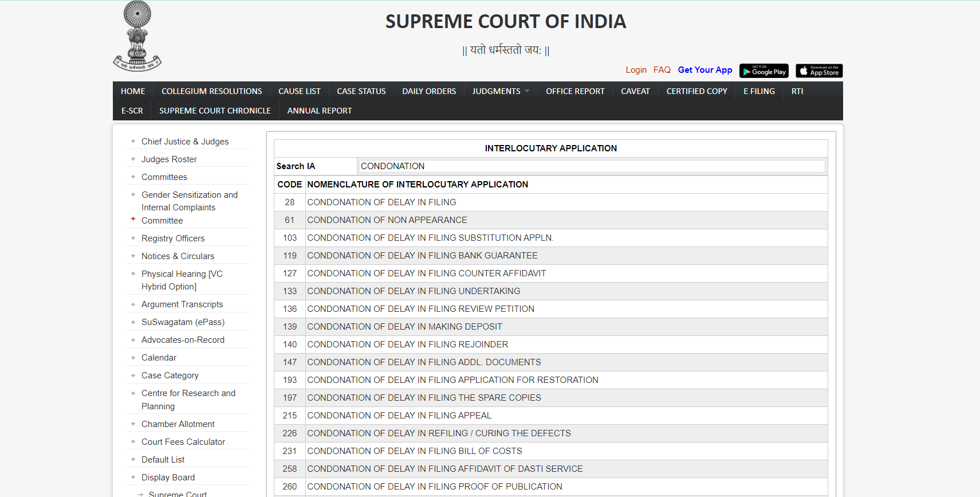The width and height of the screenshot is (980, 497).
Task: Click plus icon beside Judges Roster
Action: 133,159
